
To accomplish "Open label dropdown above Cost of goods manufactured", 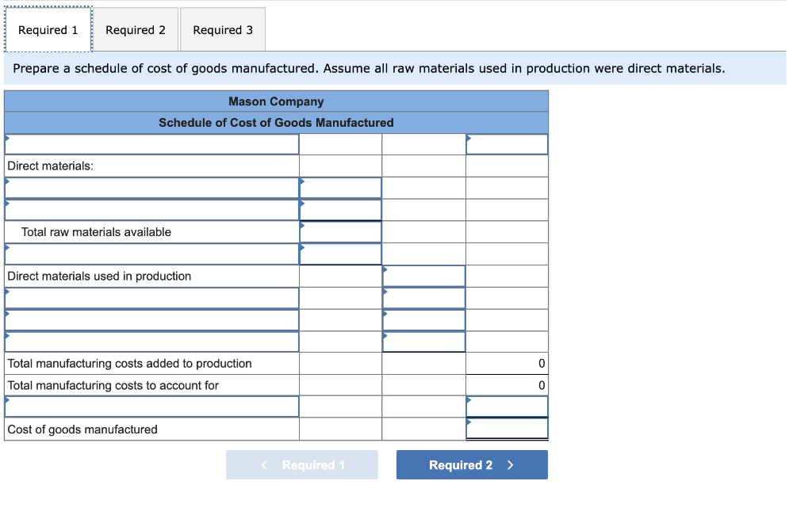I will (151, 406).
